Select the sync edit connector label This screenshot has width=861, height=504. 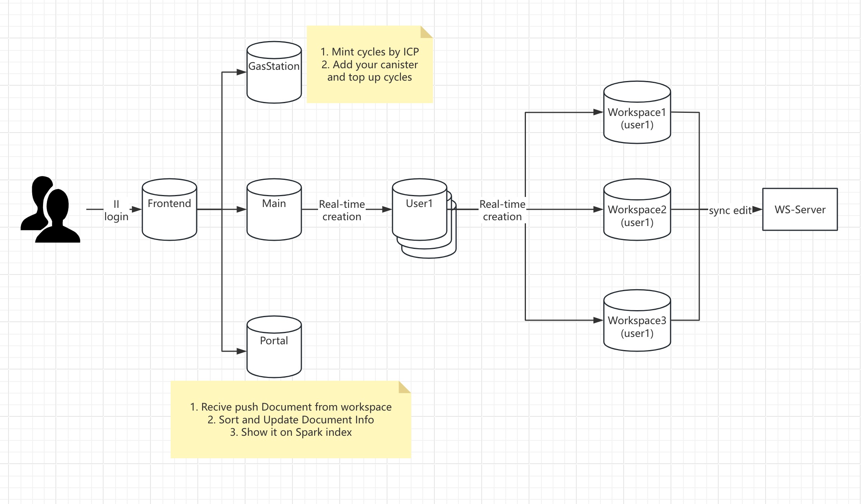click(x=730, y=211)
